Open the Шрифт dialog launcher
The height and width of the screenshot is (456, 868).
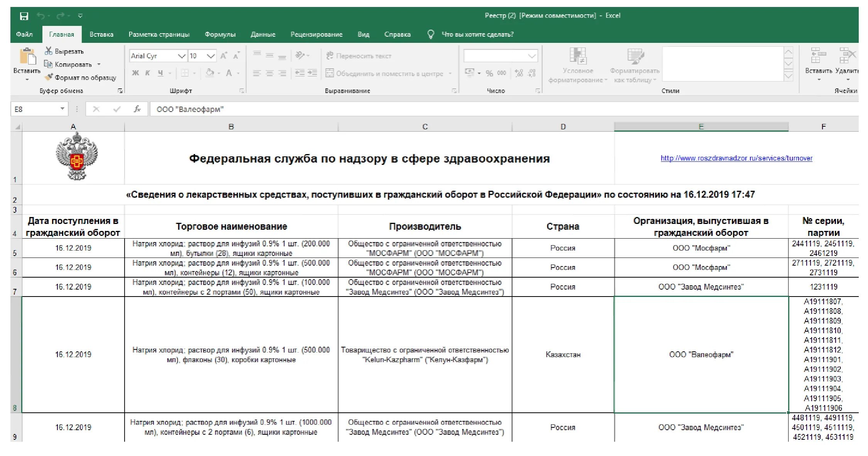(241, 91)
